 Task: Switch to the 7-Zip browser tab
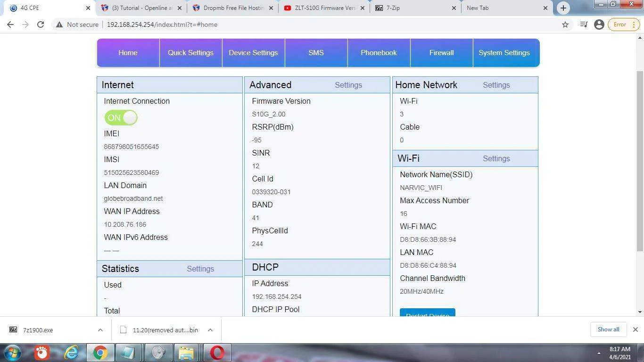pyautogui.click(x=416, y=8)
